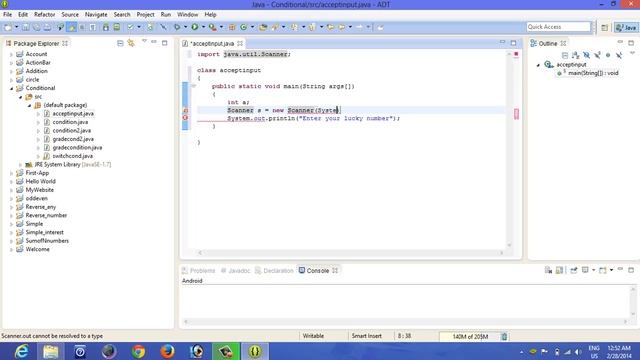This screenshot has width=640, height=360.
Task: Toggle Hide Non-Public Members green dot icon
Action: [608, 55]
